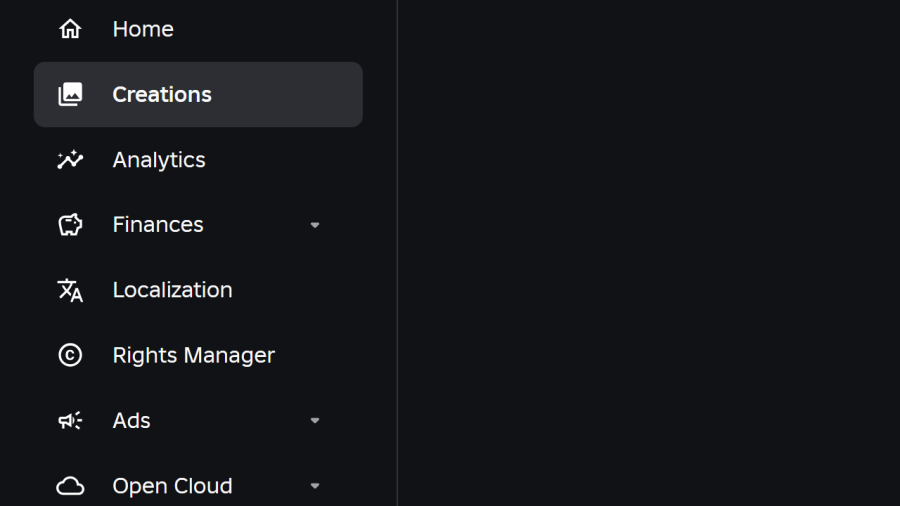
Task: Open the Rights Manager text link
Action: tap(193, 355)
